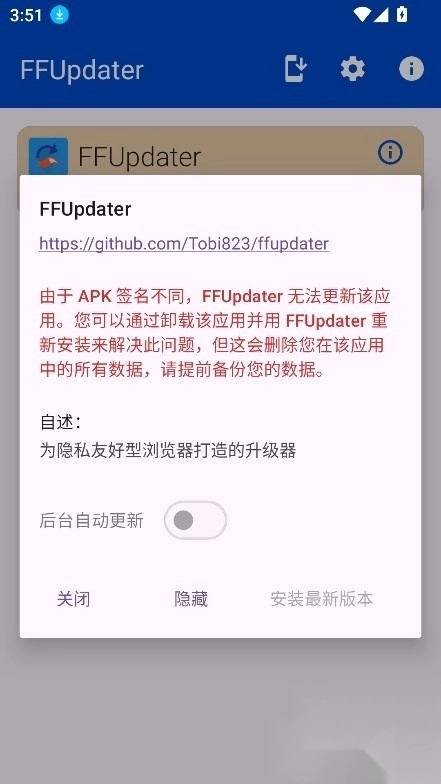
Task: Toggle the 后台自动更新 switch
Action: pyautogui.click(x=196, y=520)
